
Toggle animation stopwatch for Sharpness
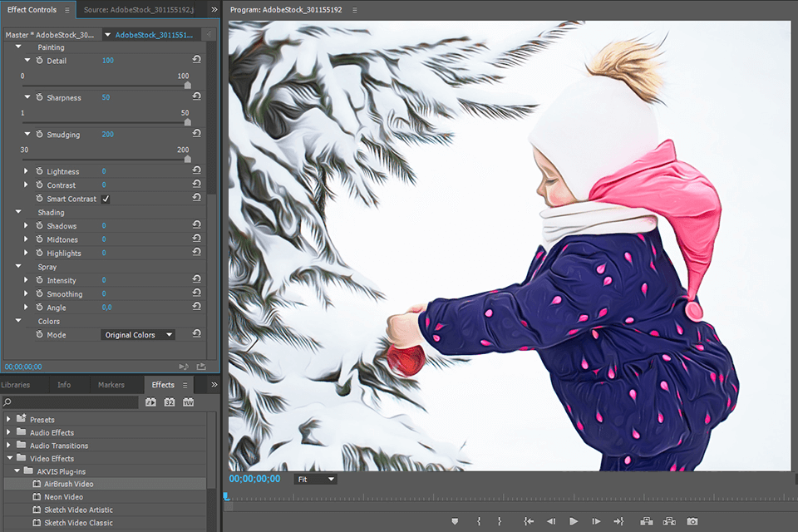tap(39, 97)
